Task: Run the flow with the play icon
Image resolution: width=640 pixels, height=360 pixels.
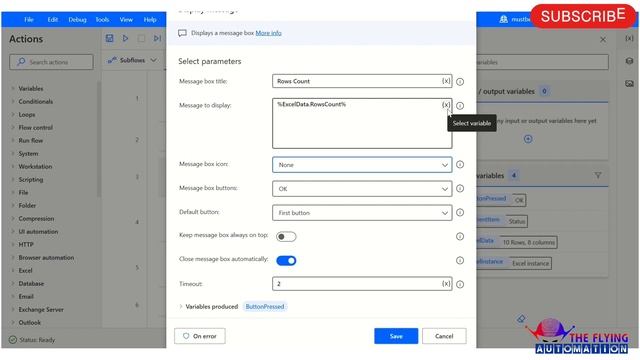Action: [x=125, y=38]
